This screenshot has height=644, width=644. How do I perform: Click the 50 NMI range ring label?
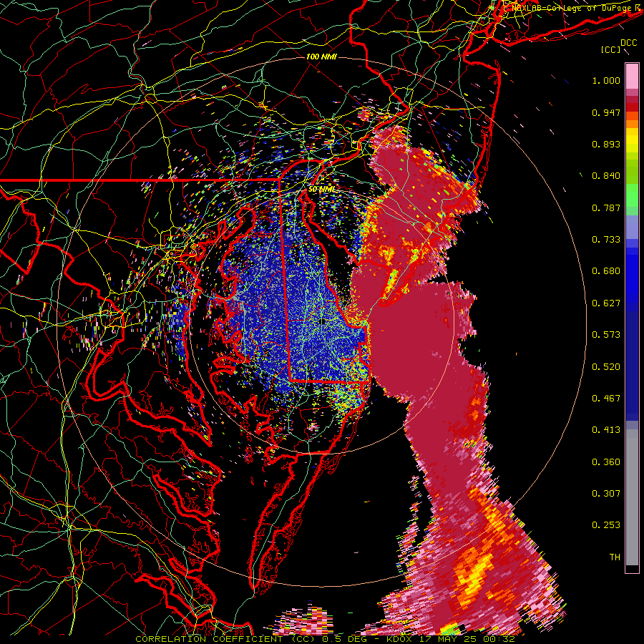coord(321,190)
